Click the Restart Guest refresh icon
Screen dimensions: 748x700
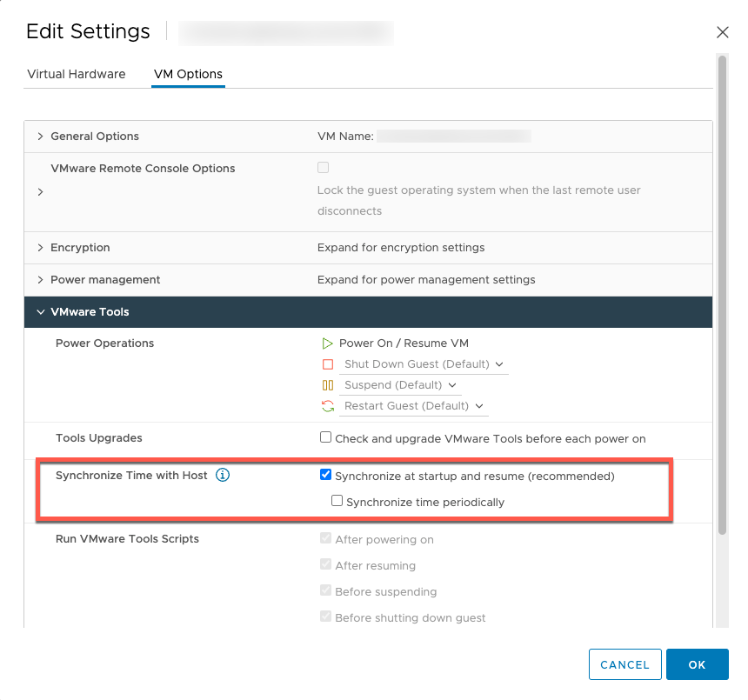tap(329, 405)
